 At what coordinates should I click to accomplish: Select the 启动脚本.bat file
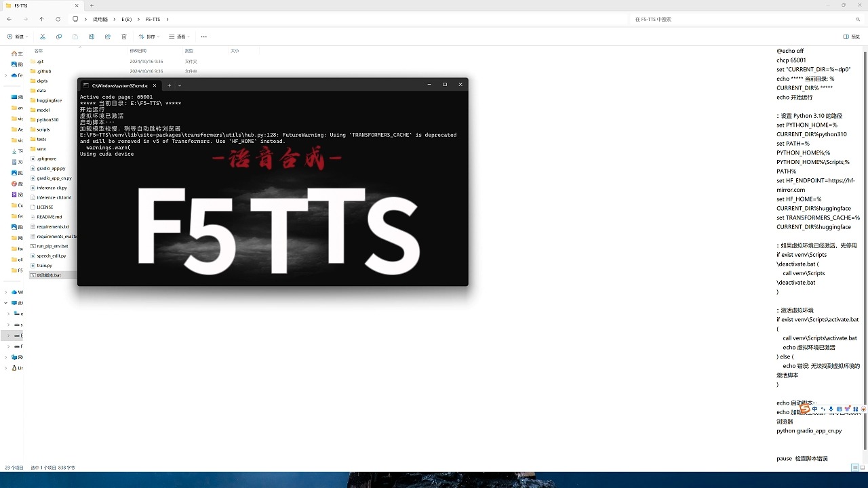pyautogui.click(x=54, y=275)
